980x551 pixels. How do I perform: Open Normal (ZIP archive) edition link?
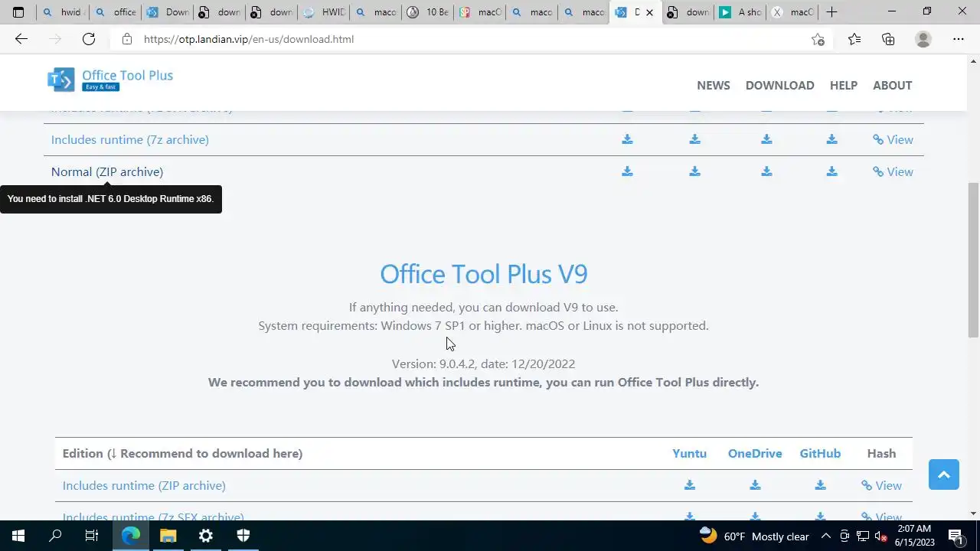(107, 171)
